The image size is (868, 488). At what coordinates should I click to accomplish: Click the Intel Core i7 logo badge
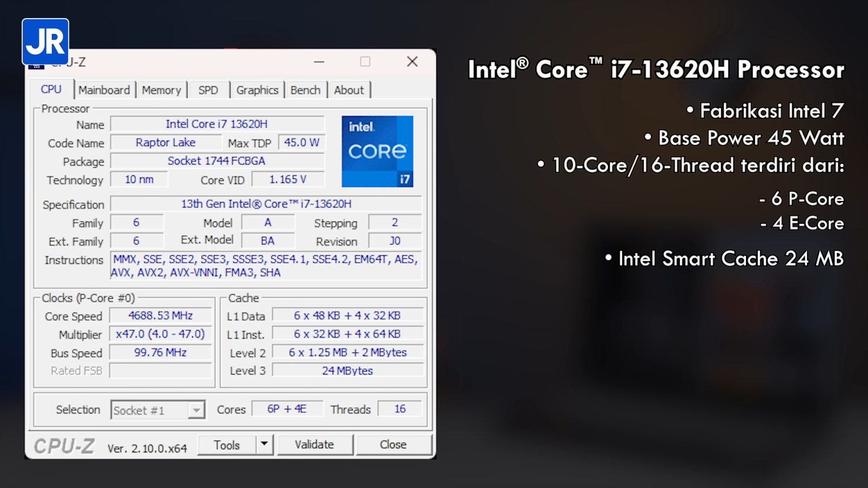point(377,151)
